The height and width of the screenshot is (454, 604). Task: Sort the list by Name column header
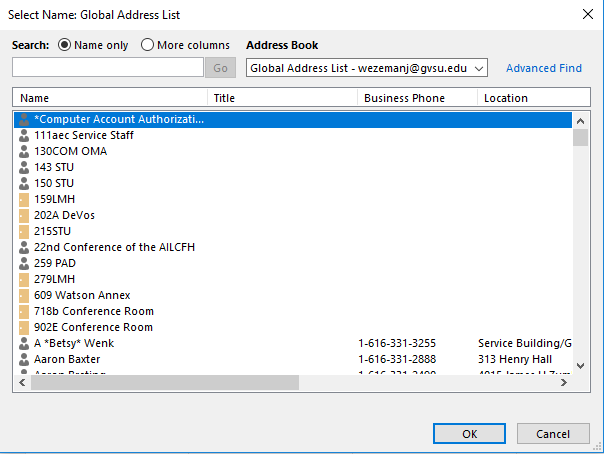110,98
